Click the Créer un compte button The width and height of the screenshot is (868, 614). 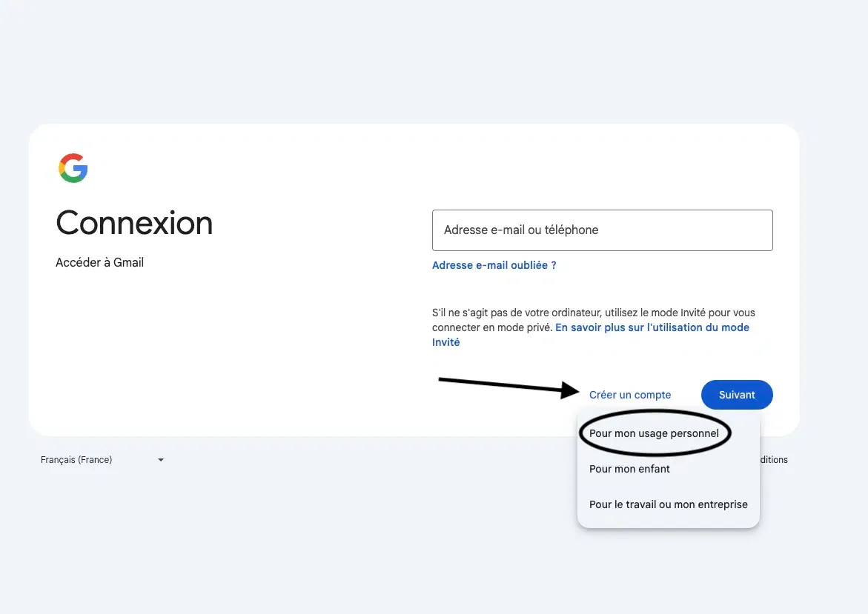[x=630, y=395]
